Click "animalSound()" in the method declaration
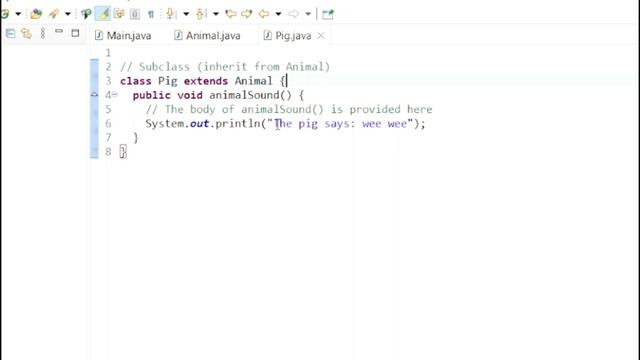Screen dimensions: 640x360 [251, 95]
